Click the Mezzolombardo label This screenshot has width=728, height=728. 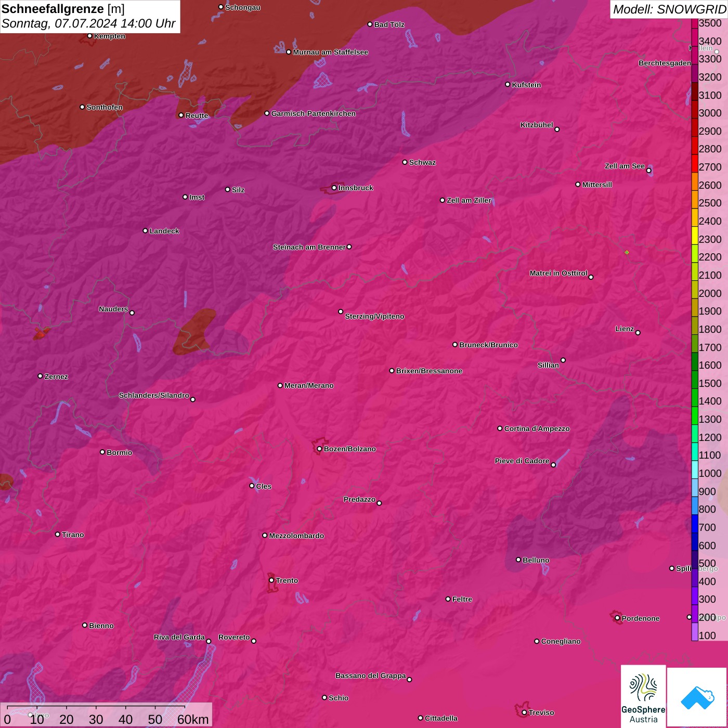pyautogui.click(x=296, y=536)
